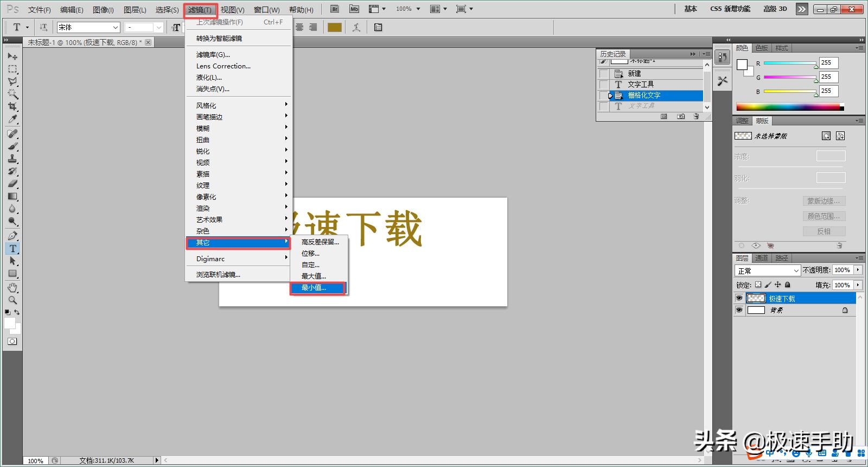
Task: Hide the 背景 layer
Action: 739,310
